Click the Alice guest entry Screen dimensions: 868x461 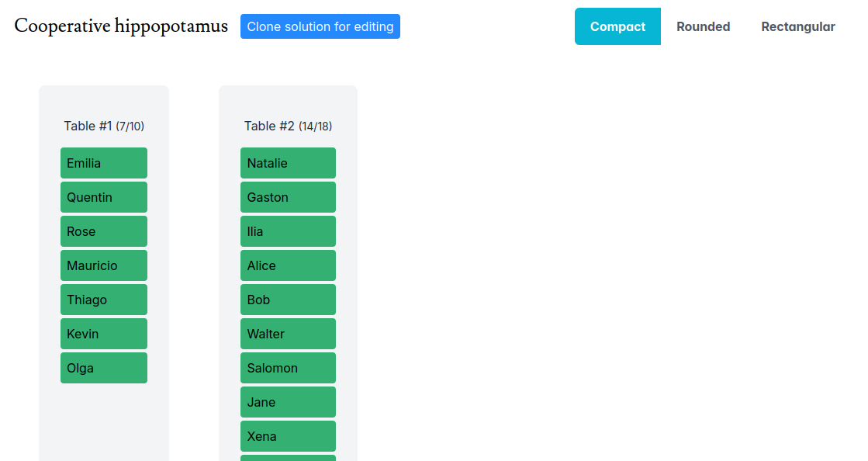click(x=288, y=265)
